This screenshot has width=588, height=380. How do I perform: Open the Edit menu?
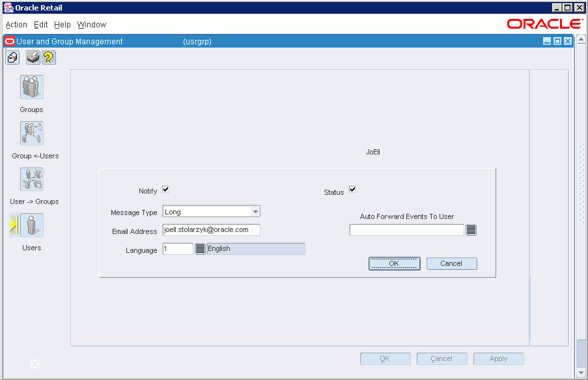(40, 24)
